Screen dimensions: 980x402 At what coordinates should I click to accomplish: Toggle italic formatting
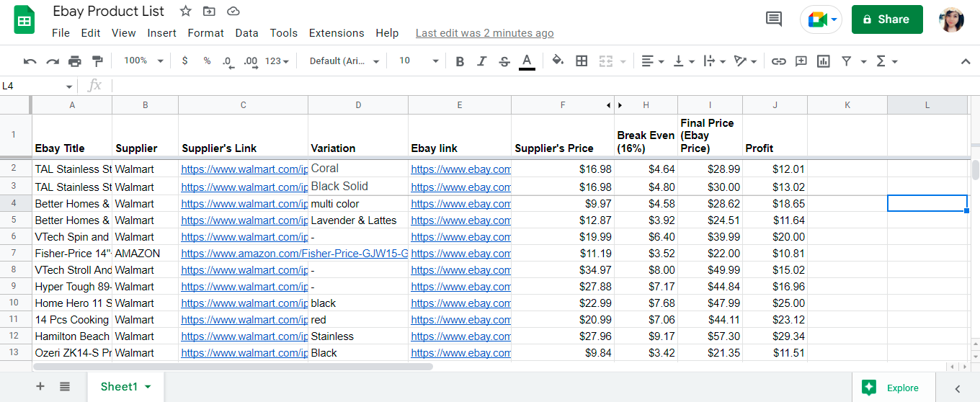pos(481,61)
